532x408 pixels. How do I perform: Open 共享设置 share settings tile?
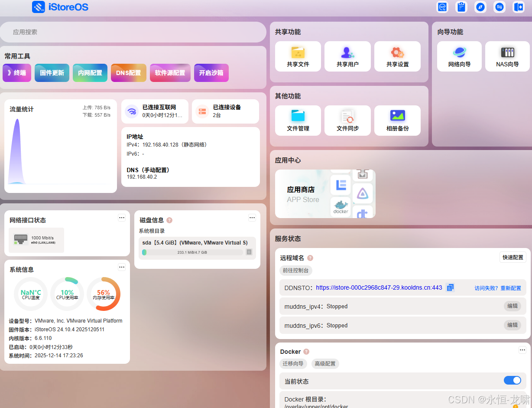tap(397, 56)
